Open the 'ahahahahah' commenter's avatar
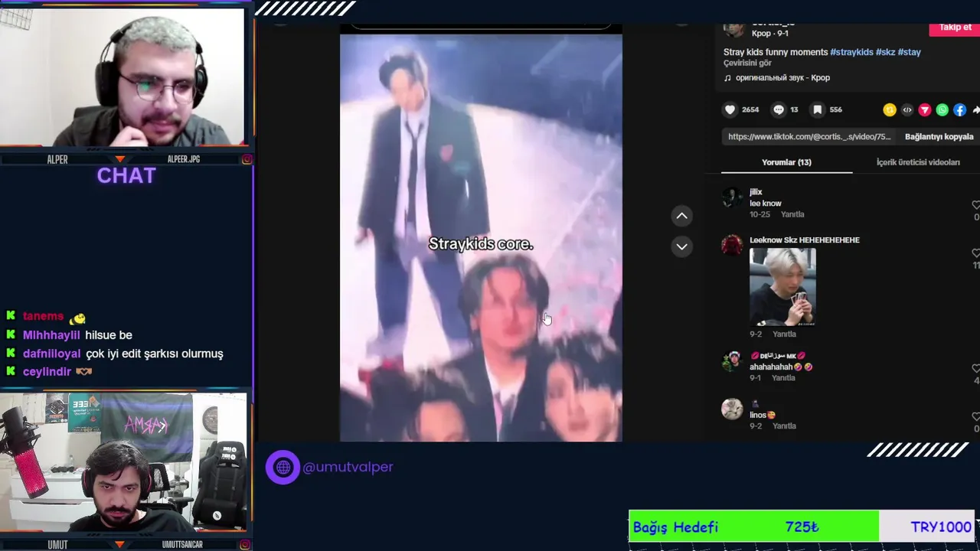Viewport: 980px width, 551px height. point(732,361)
